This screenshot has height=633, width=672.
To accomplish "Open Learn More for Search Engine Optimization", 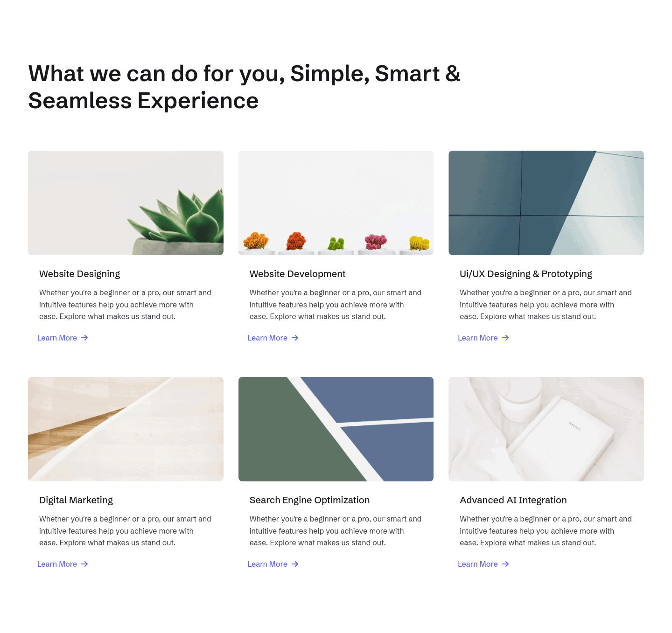I will 273,564.
